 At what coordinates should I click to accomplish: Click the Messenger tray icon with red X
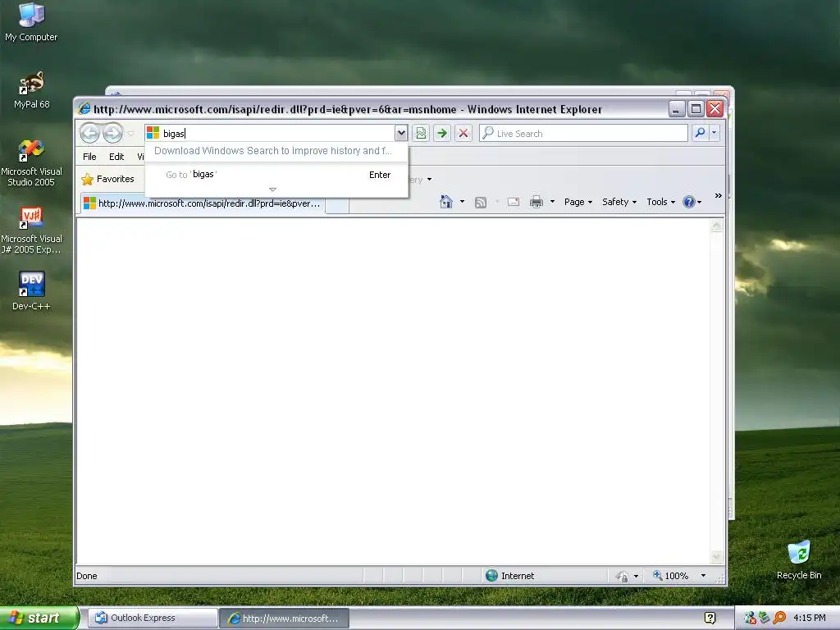[750, 619]
